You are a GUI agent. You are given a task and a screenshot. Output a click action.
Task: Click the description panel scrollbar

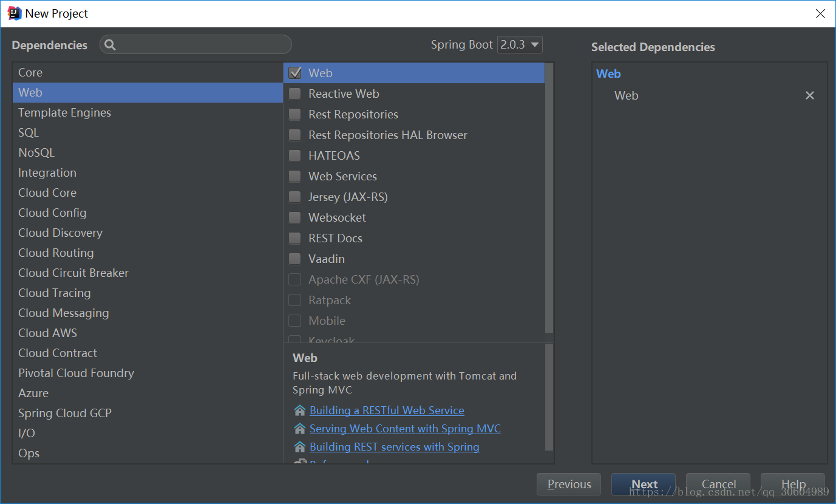coord(549,397)
